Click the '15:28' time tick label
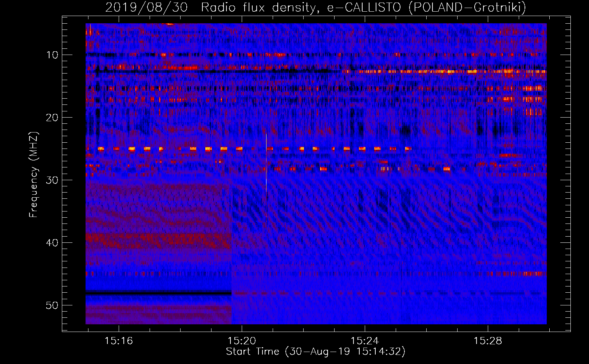This screenshot has width=589, height=364. [487, 341]
